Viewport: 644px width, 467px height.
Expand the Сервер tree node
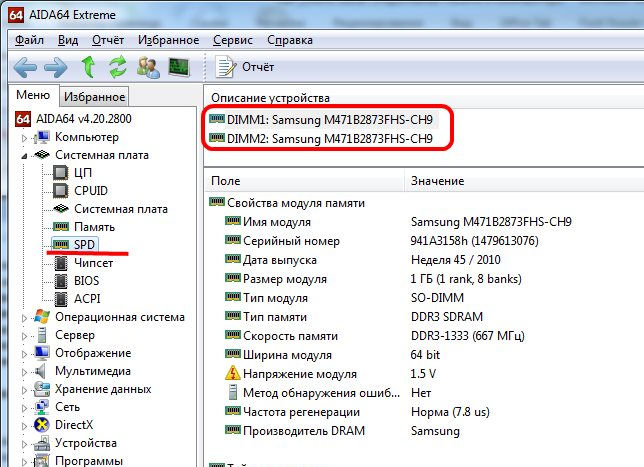tap(24, 336)
